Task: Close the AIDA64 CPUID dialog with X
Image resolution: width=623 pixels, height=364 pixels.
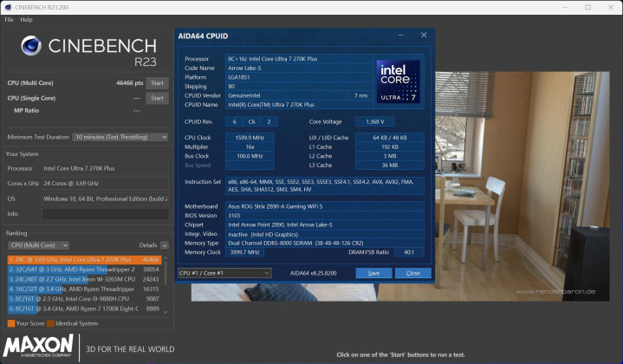Action: point(423,36)
